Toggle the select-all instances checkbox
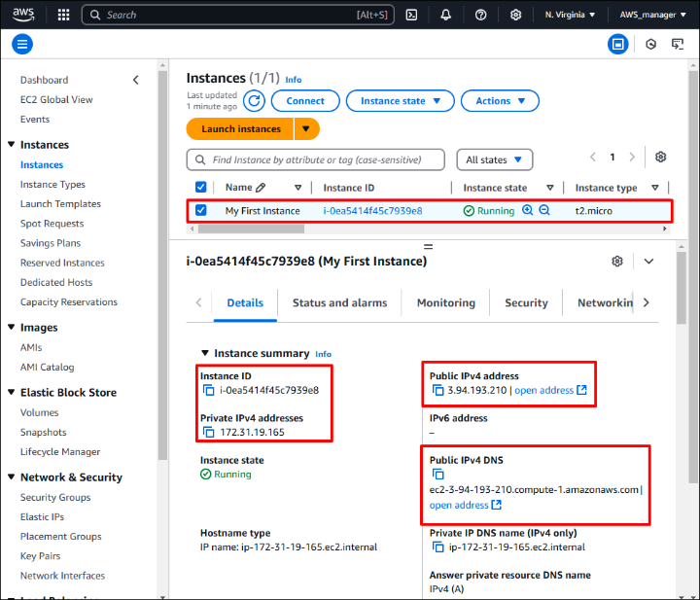Screen dimensions: 700x600 [201, 187]
